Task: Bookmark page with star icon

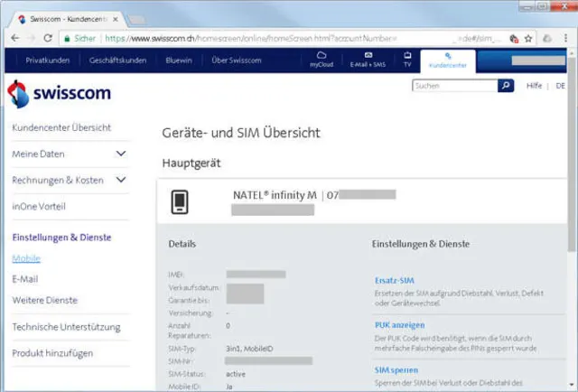Action: pyautogui.click(x=529, y=38)
